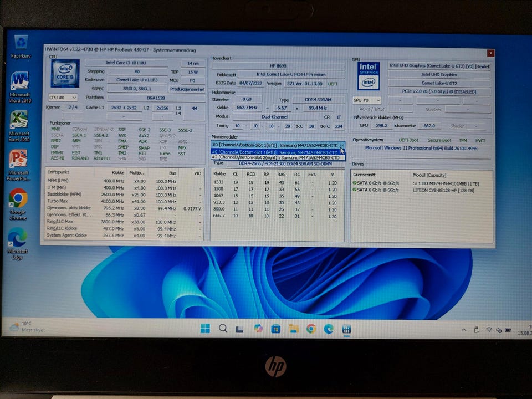Close the HWiNFO64 summary window
Screen dimensions: 532x399
pos(490,53)
